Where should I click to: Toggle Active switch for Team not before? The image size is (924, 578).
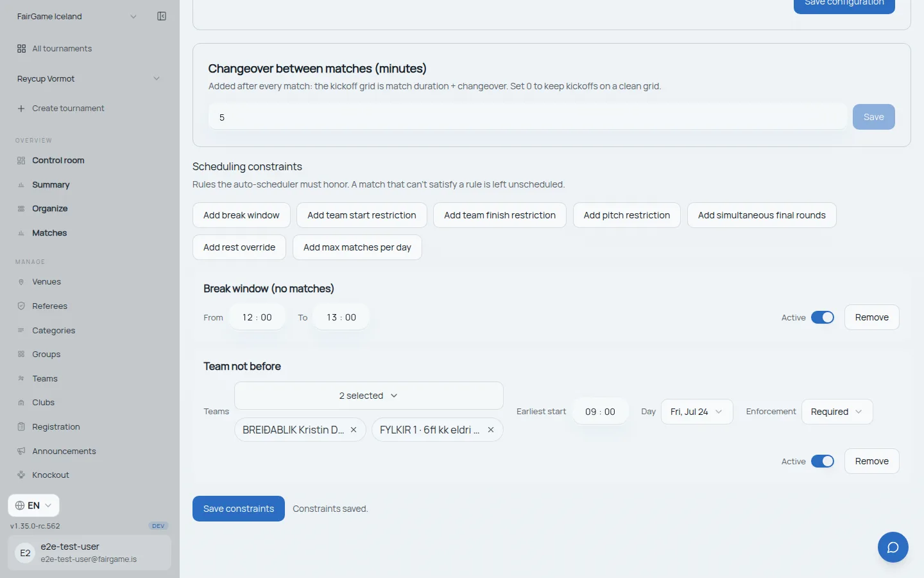point(823,461)
